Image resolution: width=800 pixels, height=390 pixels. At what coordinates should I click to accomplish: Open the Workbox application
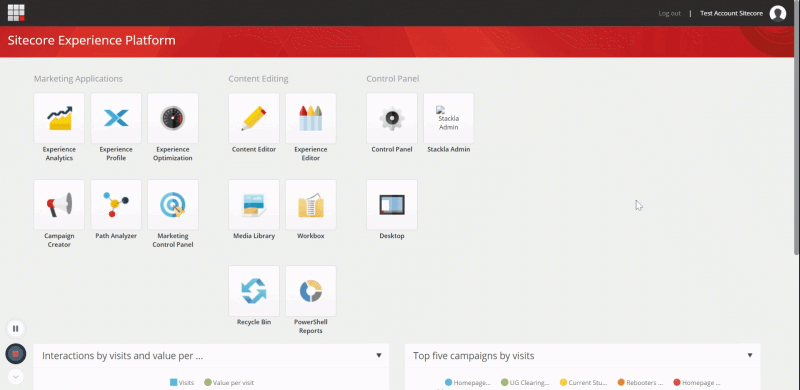(x=311, y=205)
